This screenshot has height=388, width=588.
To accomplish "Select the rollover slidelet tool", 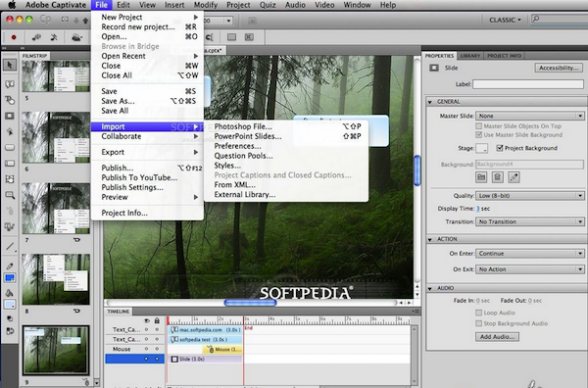I will [x=10, y=179].
